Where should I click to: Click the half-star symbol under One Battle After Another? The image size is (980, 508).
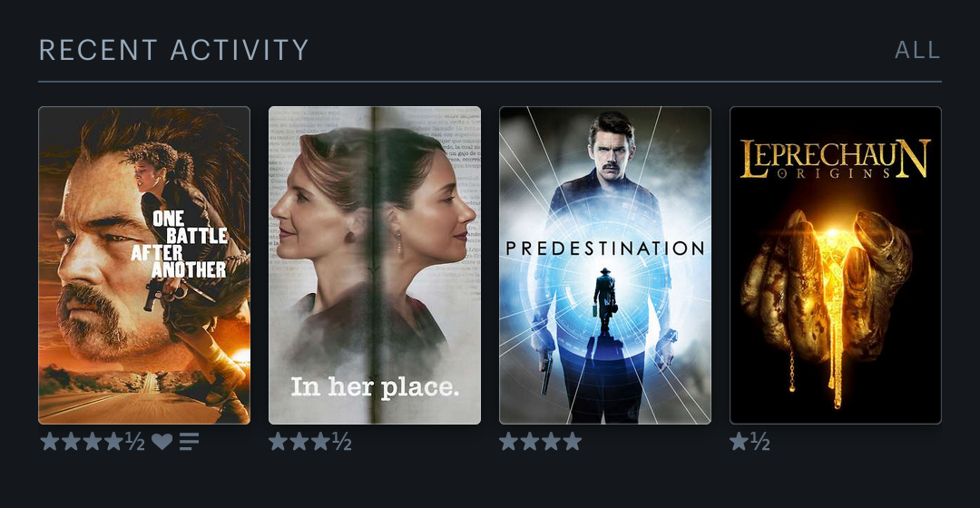pyautogui.click(x=135, y=442)
